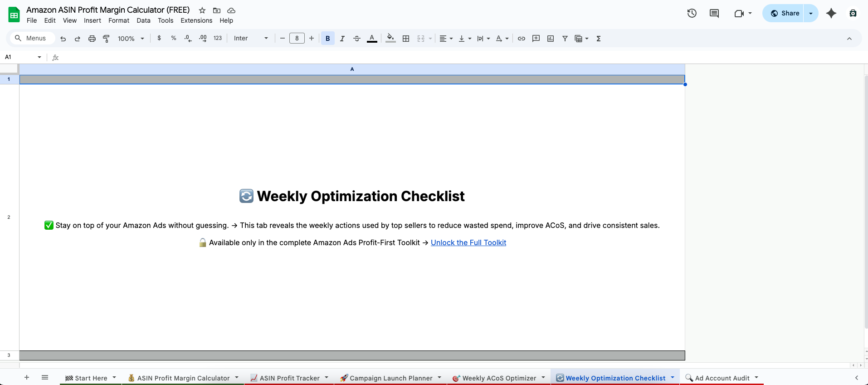Image resolution: width=868 pixels, height=385 pixels.
Task: Click the Gemini sparkle icon
Action: (x=831, y=13)
